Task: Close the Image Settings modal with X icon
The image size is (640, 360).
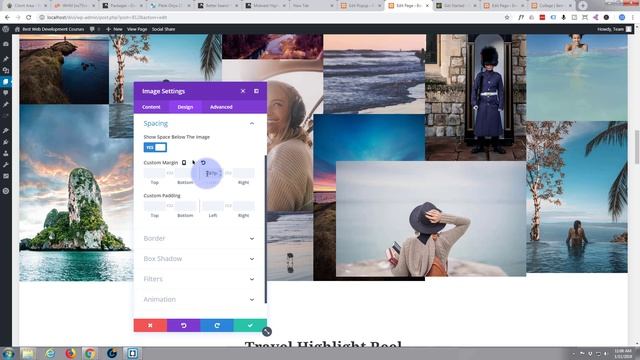Action: pos(243,91)
